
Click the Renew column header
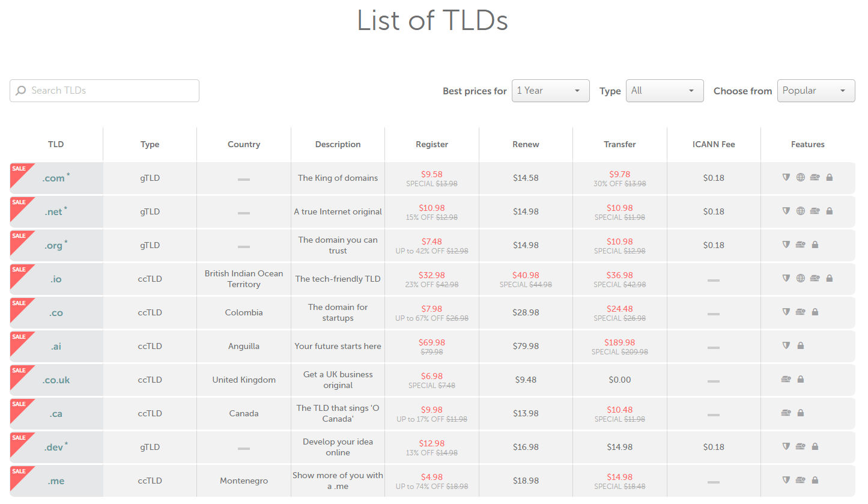pos(526,144)
